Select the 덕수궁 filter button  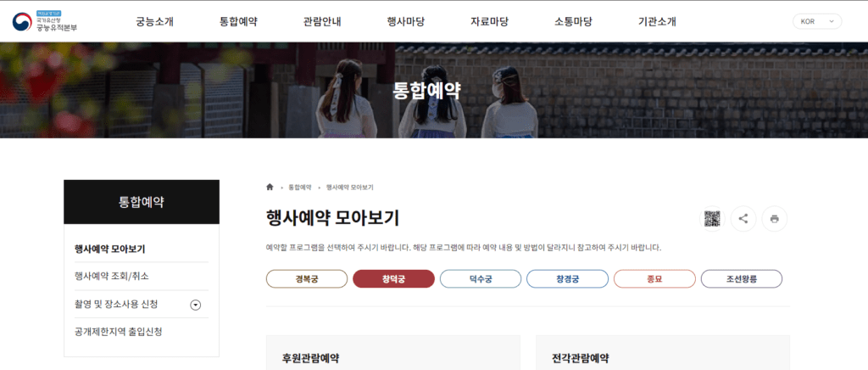(x=481, y=278)
